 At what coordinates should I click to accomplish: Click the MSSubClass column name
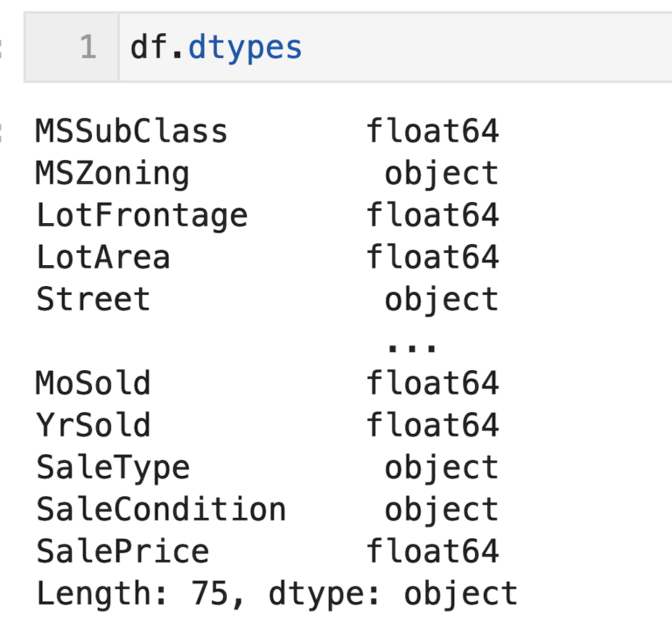131,131
